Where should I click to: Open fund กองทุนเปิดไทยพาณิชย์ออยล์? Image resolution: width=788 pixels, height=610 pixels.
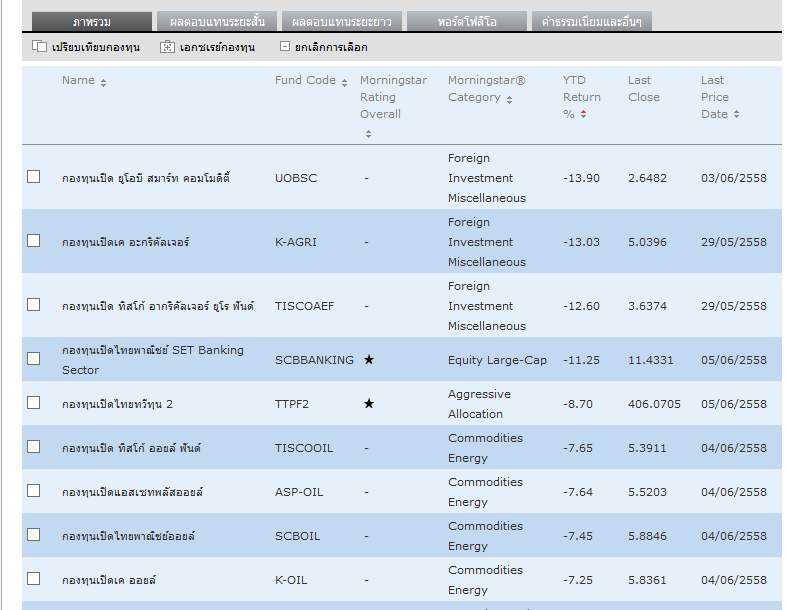tap(128, 536)
